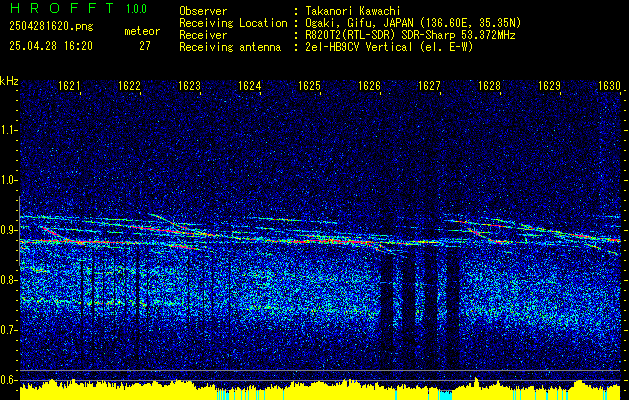Click the 0.7 frequency axis label

(7, 330)
